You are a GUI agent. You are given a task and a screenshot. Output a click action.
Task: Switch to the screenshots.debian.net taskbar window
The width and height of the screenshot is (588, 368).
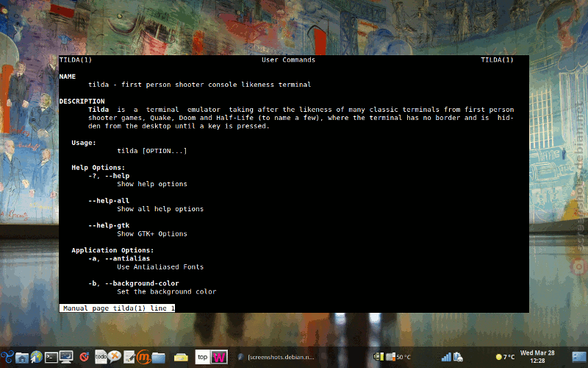(277, 357)
